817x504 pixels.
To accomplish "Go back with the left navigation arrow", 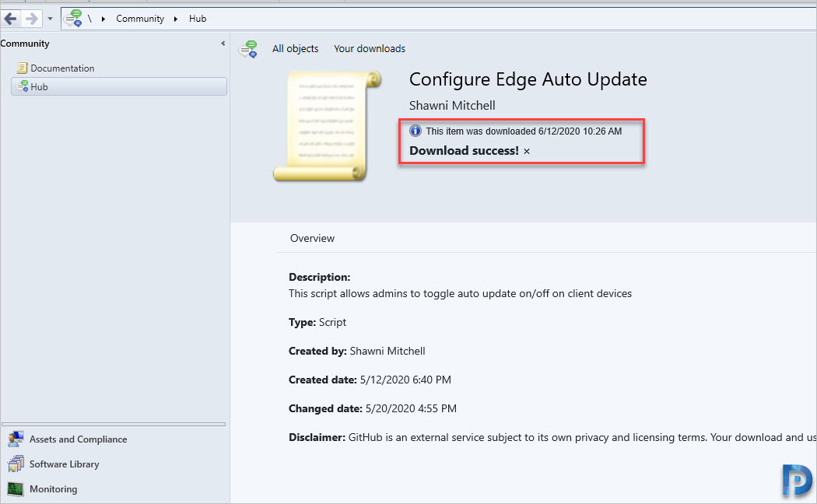I will pos(10,19).
